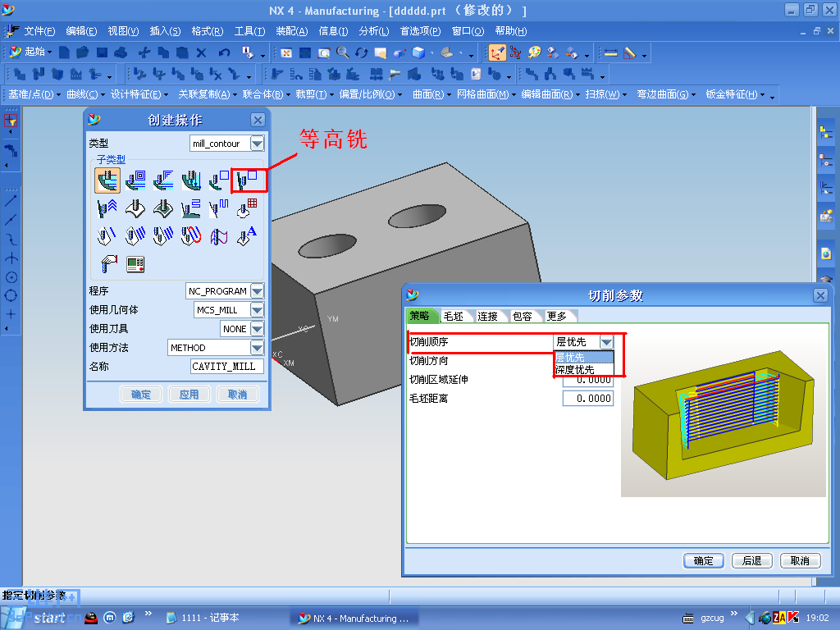Open the 文件(F) menu
The width and height of the screenshot is (840, 630).
39,31
